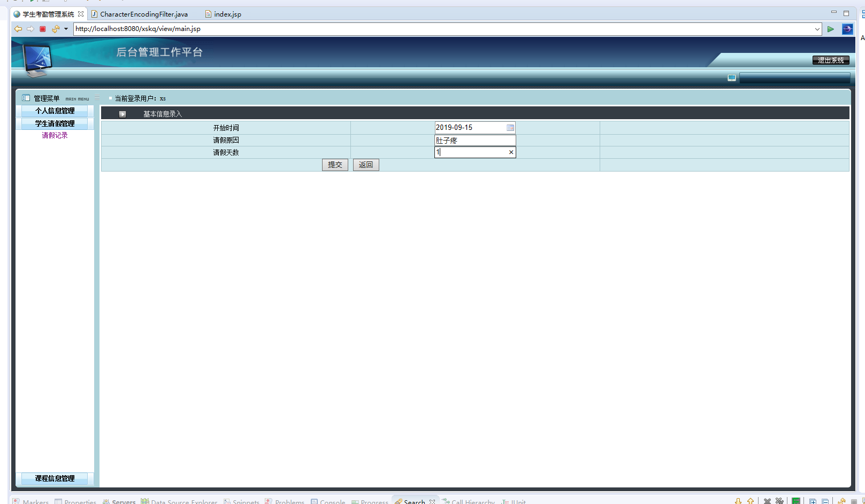
Task: Click the 请假原因 label
Action: click(x=226, y=140)
